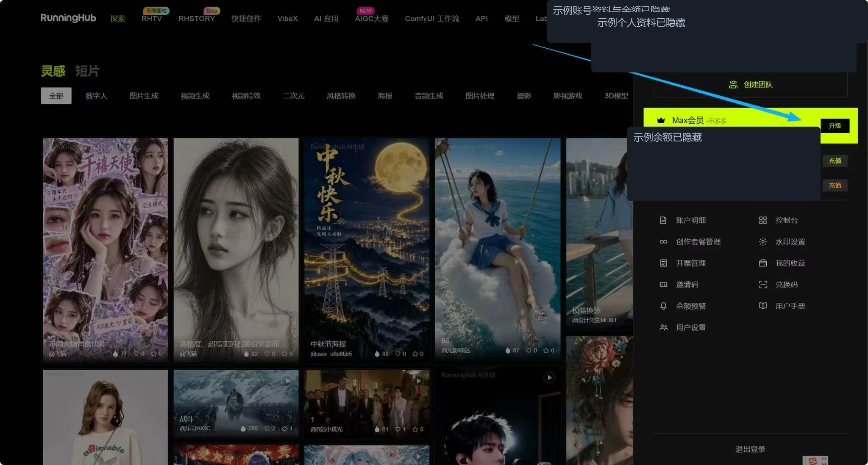Click the Max会员 crown icon

(661, 120)
